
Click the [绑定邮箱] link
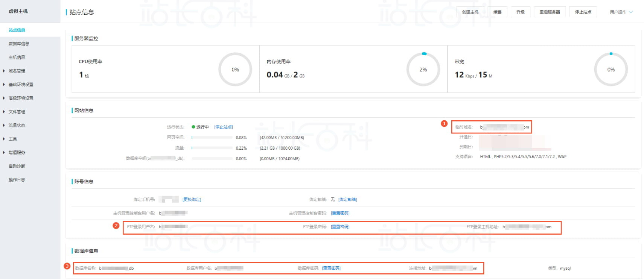[x=347, y=200]
